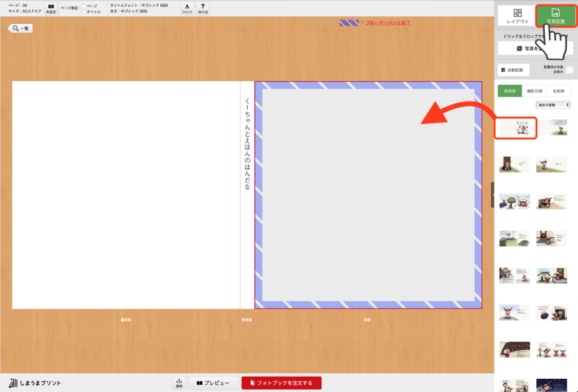Click the 一覧 magnifier button
The height and width of the screenshot is (392, 578).
click(x=20, y=28)
